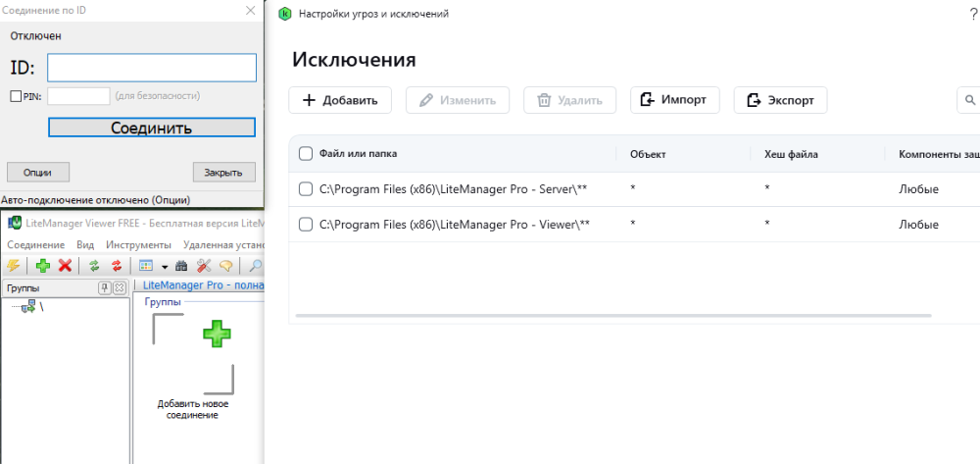This screenshot has width=980, height=464.
Task: Click the magnifying glass icon in LiteManager toolbar
Action: [x=255, y=266]
